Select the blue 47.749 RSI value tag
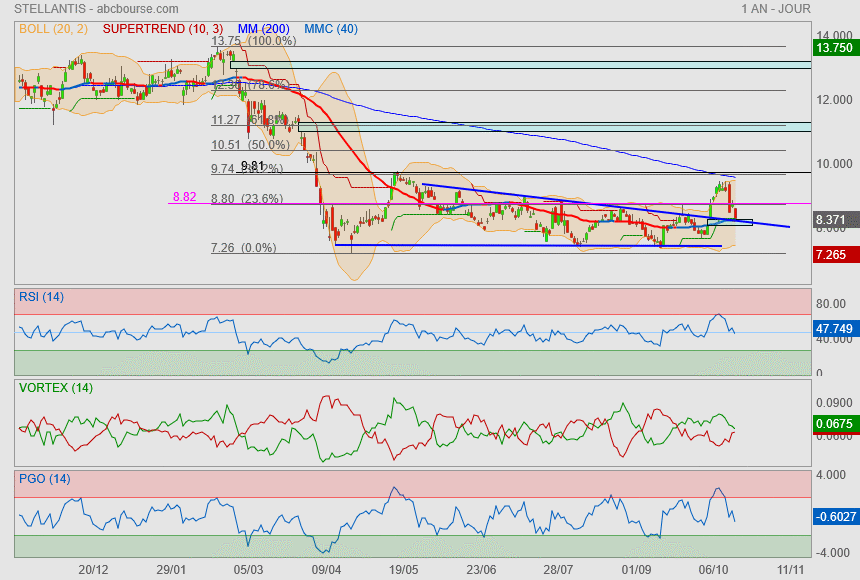The width and height of the screenshot is (860, 580). pos(834,327)
